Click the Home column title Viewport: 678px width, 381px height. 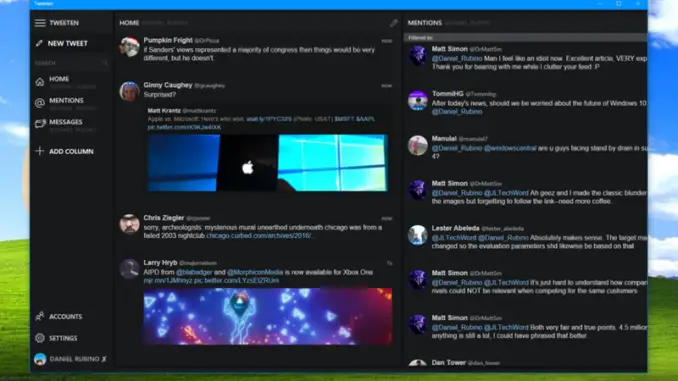[x=129, y=23]
